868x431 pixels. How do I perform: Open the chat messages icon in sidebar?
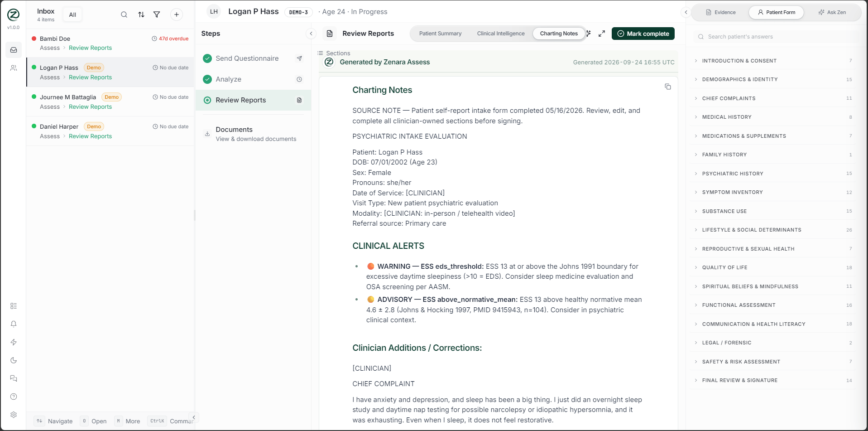(14, 378)
